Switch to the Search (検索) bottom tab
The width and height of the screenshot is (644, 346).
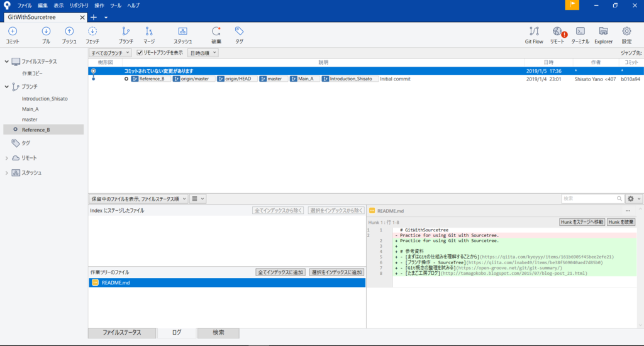coord(218,332)
